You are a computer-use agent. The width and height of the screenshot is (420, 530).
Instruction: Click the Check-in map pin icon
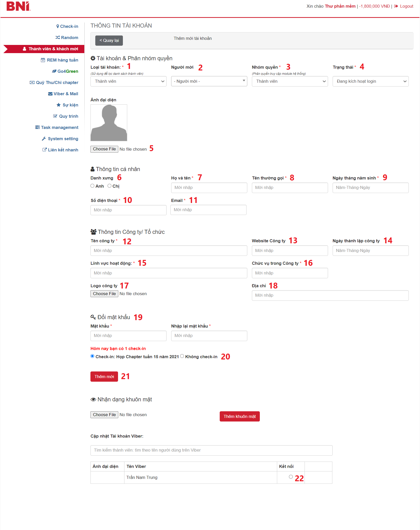[x=58, y=26]
